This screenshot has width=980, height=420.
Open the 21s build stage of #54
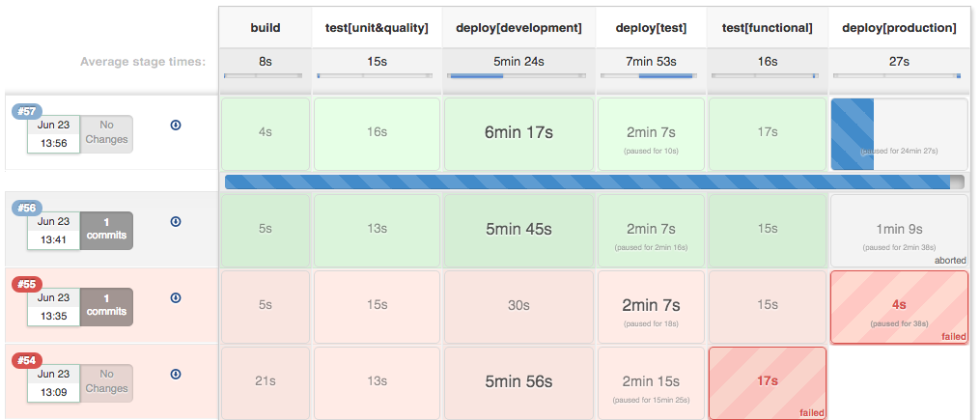[265, 383]
